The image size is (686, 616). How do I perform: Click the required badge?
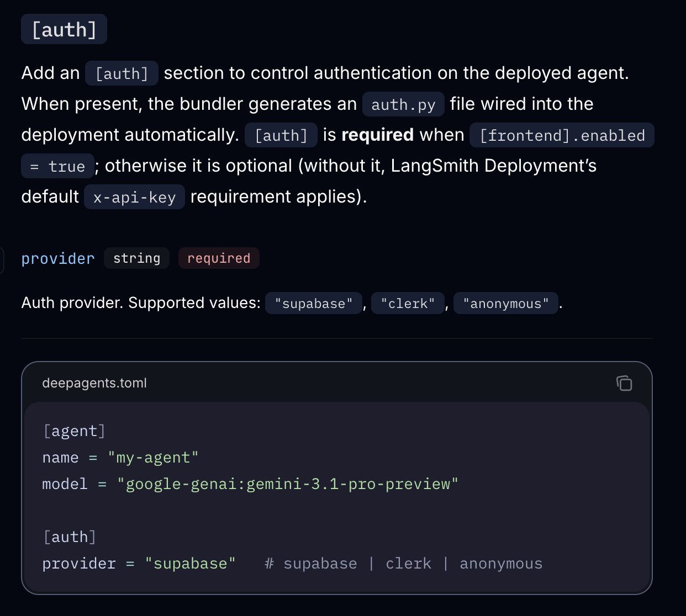pyautogui.click(x=219, y=258)
